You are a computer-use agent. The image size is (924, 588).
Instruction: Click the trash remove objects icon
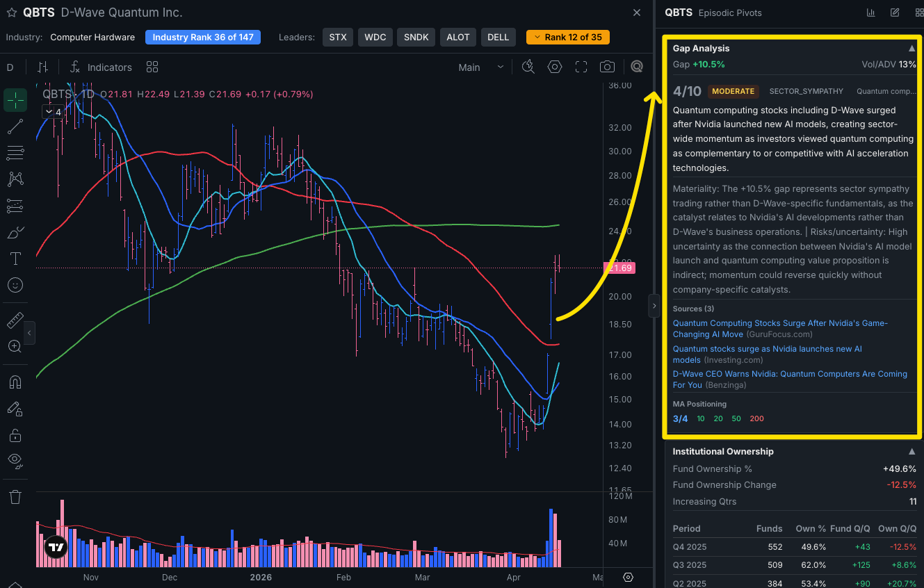[15, 496]
